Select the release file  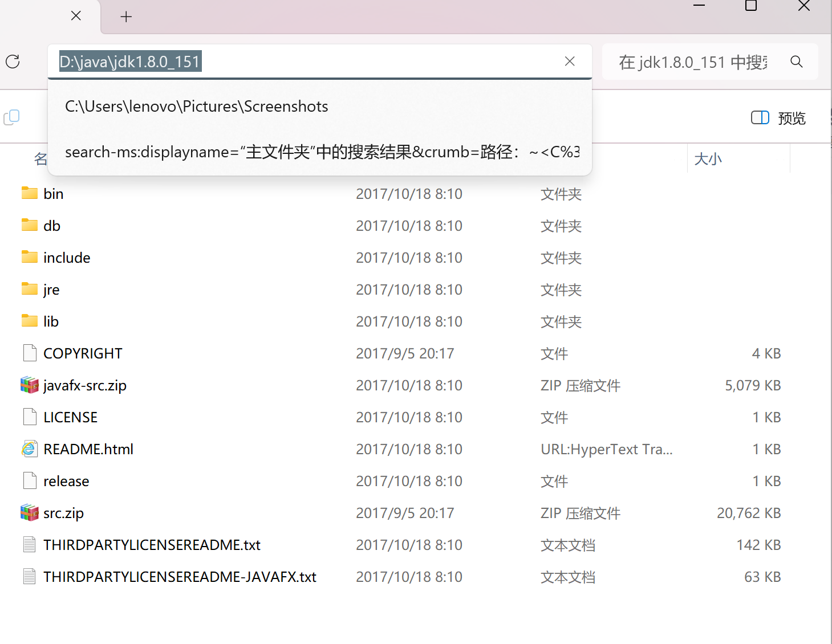point(66,480)
